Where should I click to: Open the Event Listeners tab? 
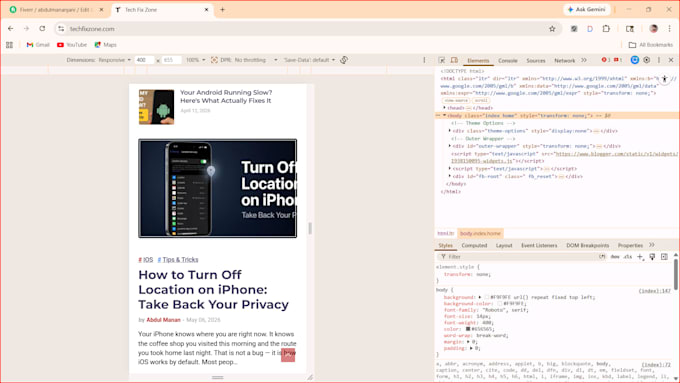[539, 246]
